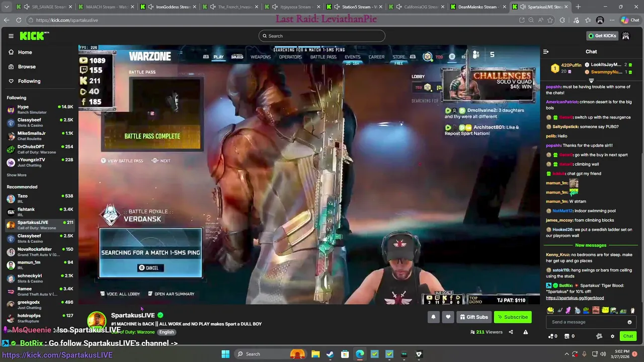The width and height of the screenshot is (644, 362).
Task: Open chat settings gear icon
Action: (x=612, y=336)
